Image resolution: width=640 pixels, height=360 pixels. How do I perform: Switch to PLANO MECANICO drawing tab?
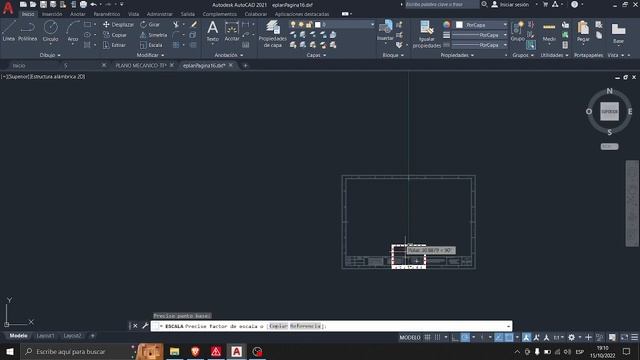[140, 65]
